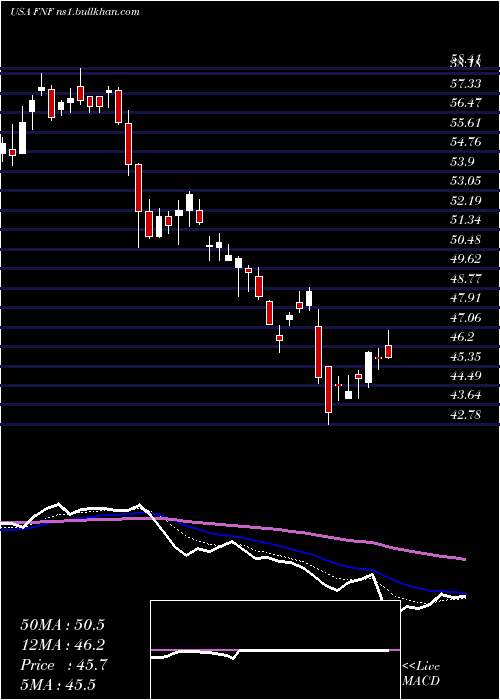Click the 55.61 price level label

point(466,122)
